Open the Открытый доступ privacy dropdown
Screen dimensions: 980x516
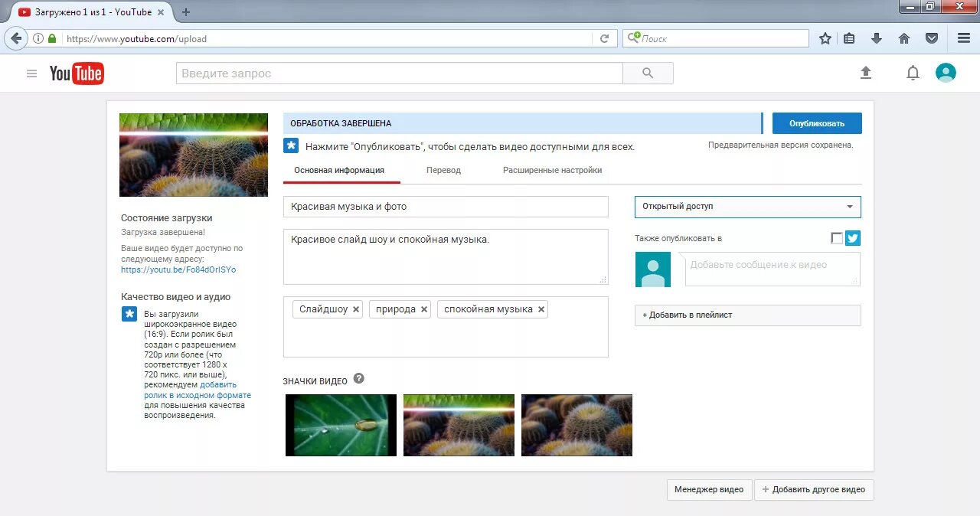748,207
